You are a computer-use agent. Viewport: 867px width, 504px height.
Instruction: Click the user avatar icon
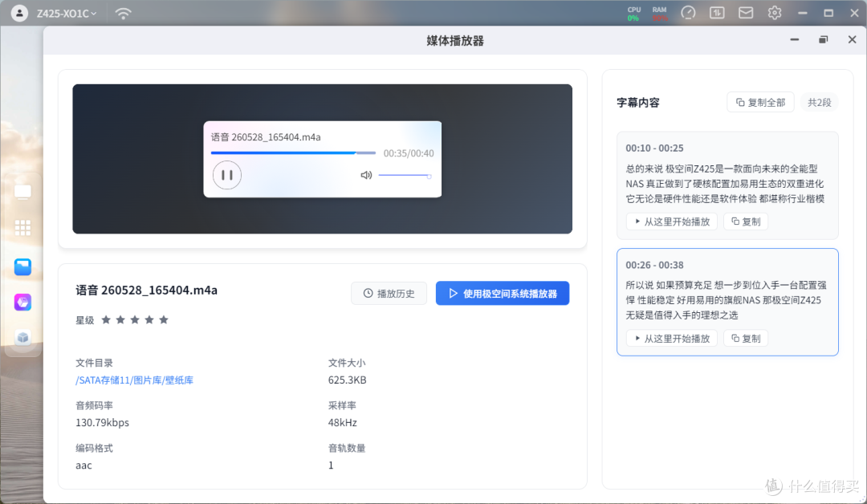click(x=19, y=13)
